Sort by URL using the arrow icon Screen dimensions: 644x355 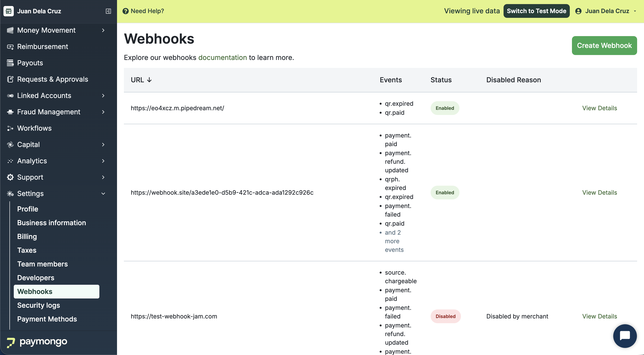pos(149,80)
